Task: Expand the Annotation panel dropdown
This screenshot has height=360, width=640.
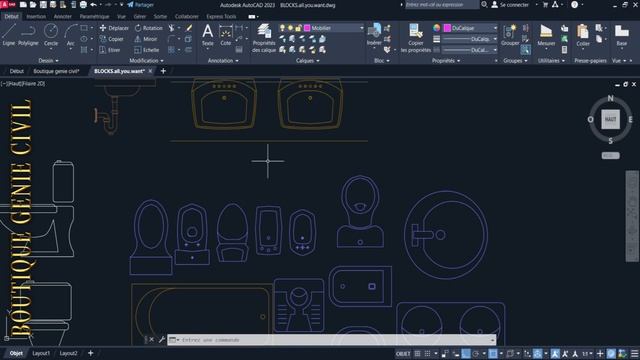Action: point(223,60)
